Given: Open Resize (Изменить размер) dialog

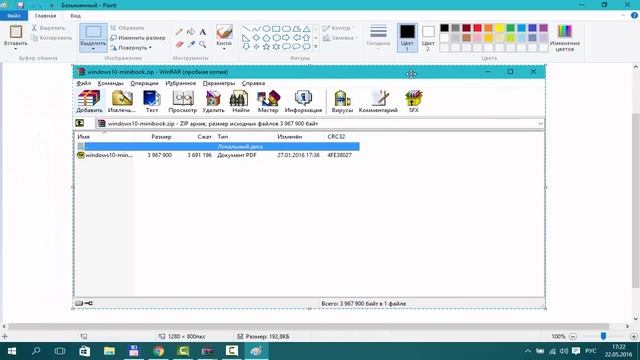Looking at the screenshot, I should 138,38.
